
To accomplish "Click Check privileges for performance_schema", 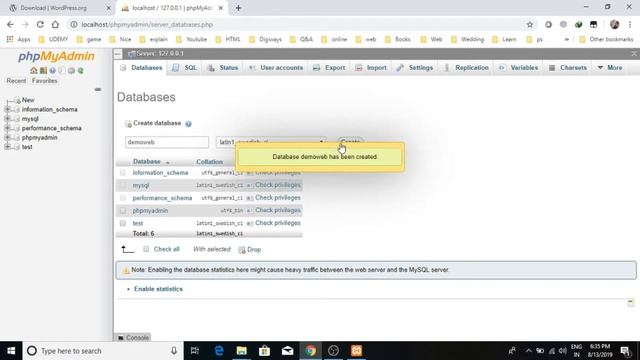I will pyautogui.click(x=278, y=198).
